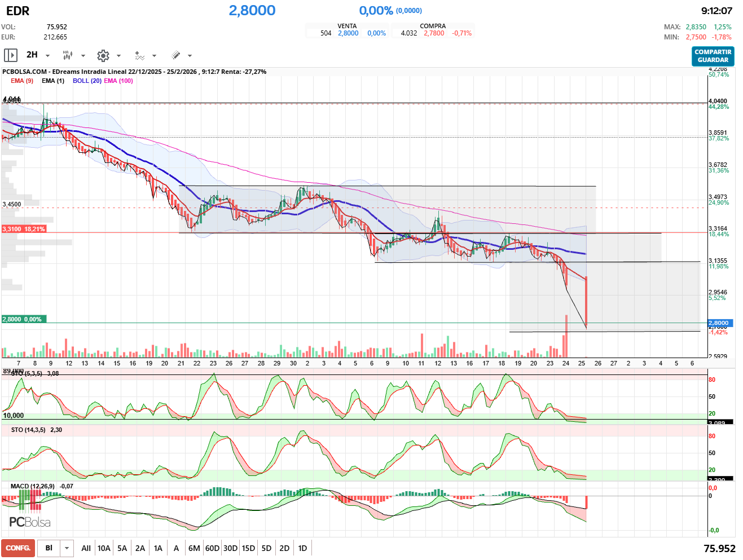
Task: Toggle the BOLL (20) indicator label
Action: tap(87, 81)
